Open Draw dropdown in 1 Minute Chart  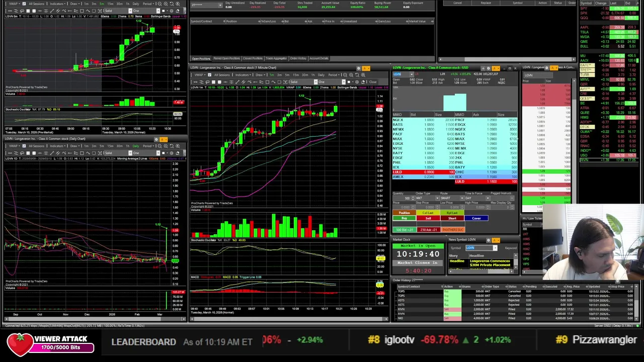click(260, 75)
